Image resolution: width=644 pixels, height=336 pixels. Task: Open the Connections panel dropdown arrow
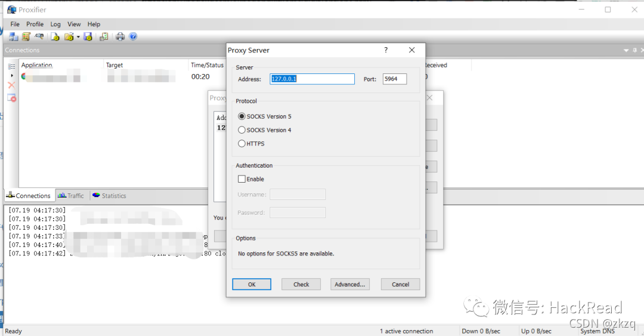tap(626, 50)
